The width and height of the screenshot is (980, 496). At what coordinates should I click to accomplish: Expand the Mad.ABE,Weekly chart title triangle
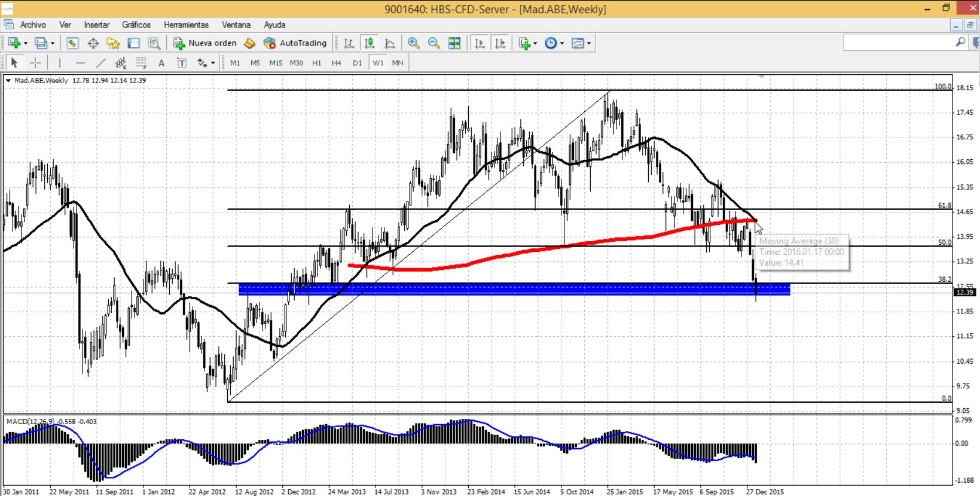click(8, 80)
